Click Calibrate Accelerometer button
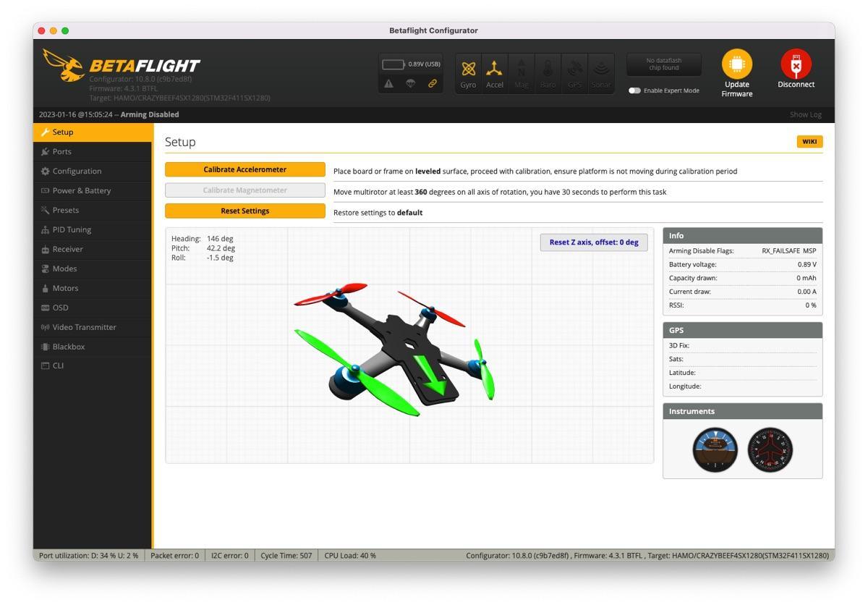 coord(245,169)
